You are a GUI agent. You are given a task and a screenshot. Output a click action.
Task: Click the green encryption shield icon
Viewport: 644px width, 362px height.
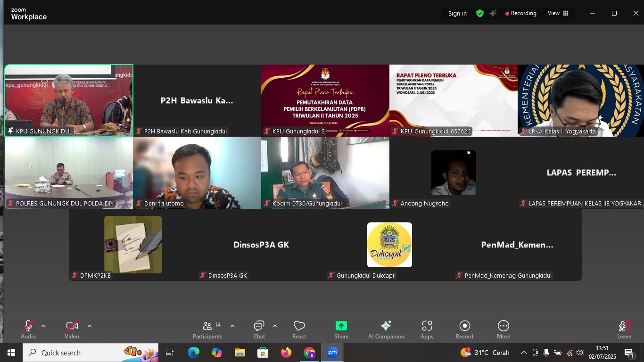click(479, 13)
